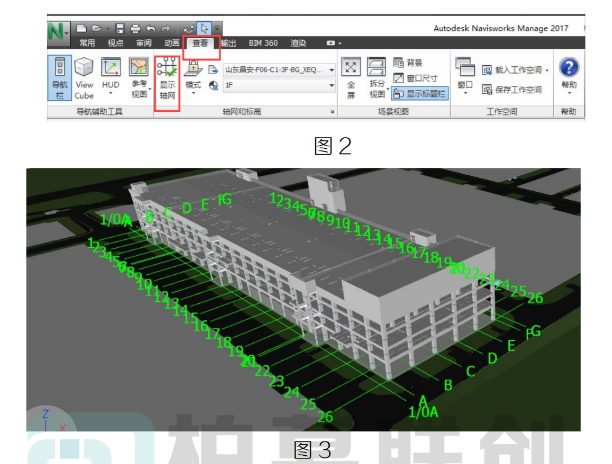Click the 工作空间 panel title
This screenshot has height=464, width=612.
tap(502, 112)
